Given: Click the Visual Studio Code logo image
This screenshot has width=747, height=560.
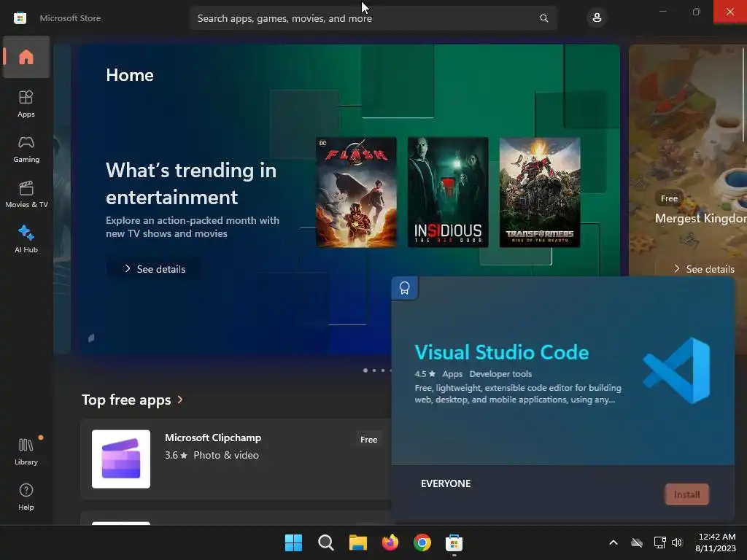Looking at the screenshot, I should pos(677,370).
